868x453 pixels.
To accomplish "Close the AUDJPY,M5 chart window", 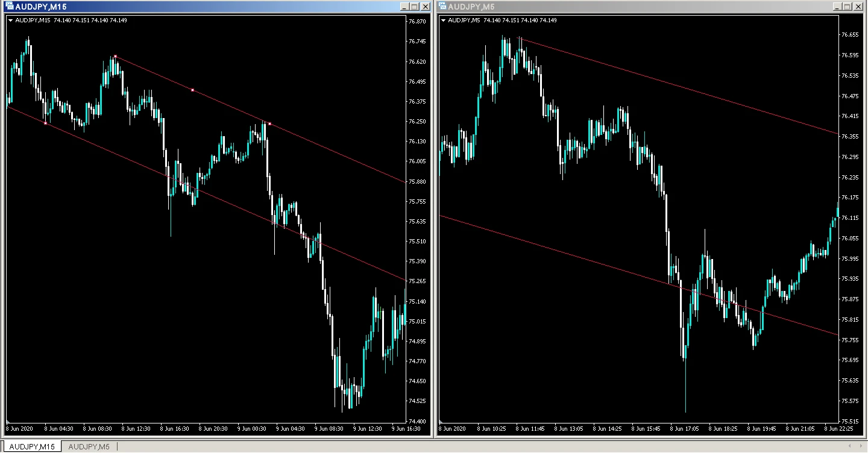I will point(857,7).
